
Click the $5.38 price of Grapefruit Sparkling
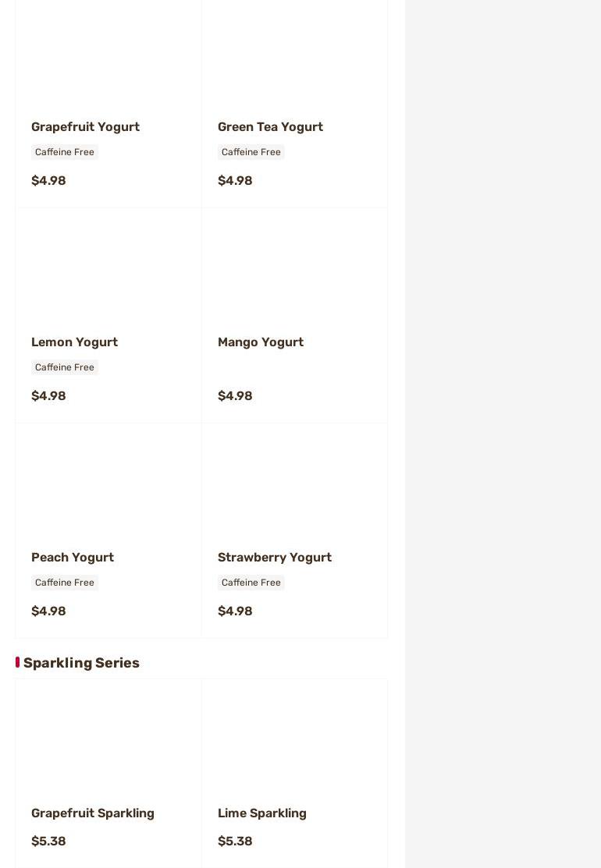pos(48,841)
